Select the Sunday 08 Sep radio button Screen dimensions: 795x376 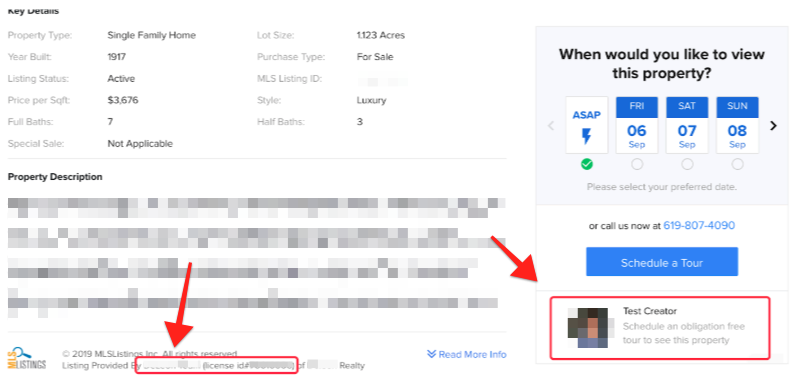738,164
